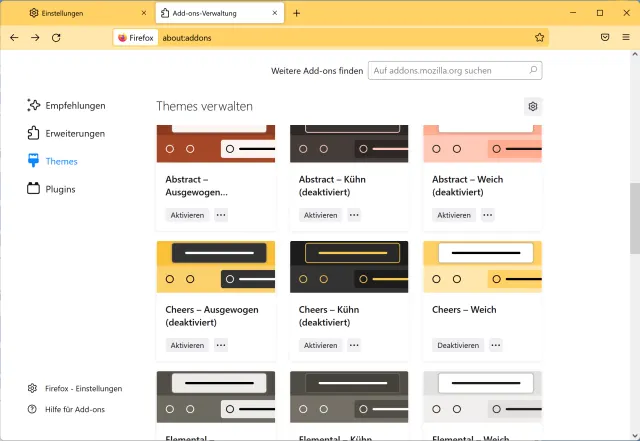
Task: Open the Elemental – Kühn theme preview
Action: [x=349, y=397]
